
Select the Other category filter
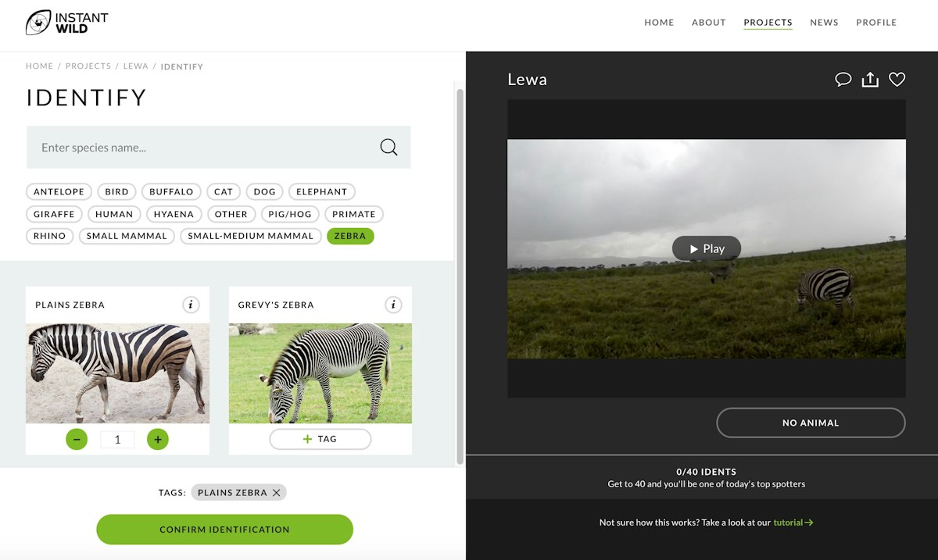point(231,214)
